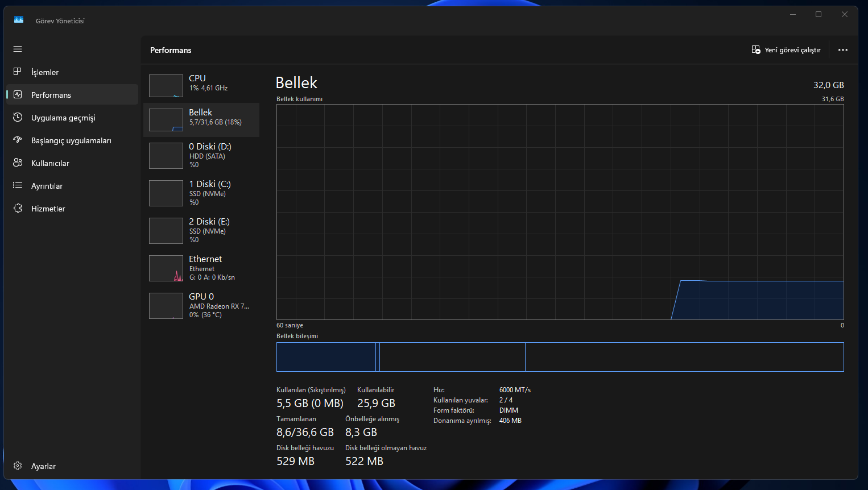Click the Görev Yöneticisi app icon

click(x=19, y=20)
